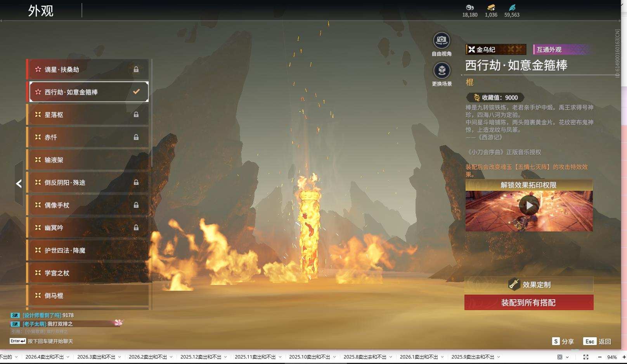The image size is (627, 364).
Task: Click the 金乌纪 series tag
Action: click(496, 49)
